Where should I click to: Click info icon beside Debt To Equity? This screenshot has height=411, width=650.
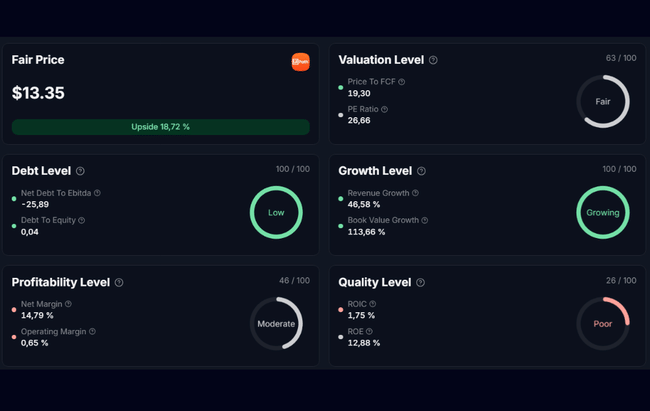click(82, 220)
